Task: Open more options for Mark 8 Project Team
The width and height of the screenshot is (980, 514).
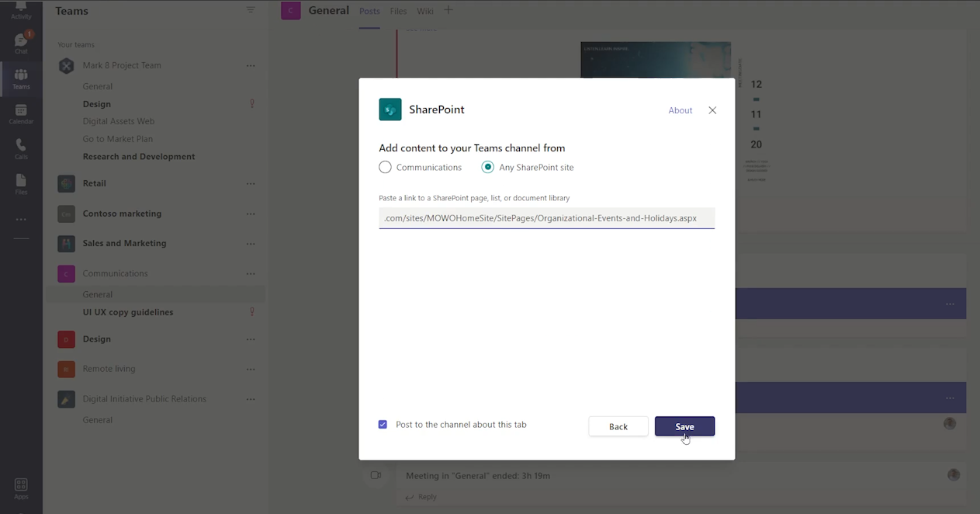Action: (251, 66)
